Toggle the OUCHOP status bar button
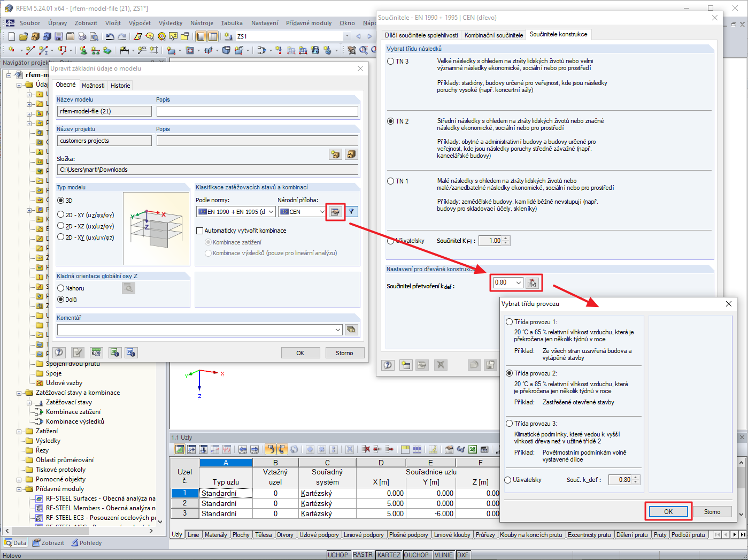 coord(416,555)
